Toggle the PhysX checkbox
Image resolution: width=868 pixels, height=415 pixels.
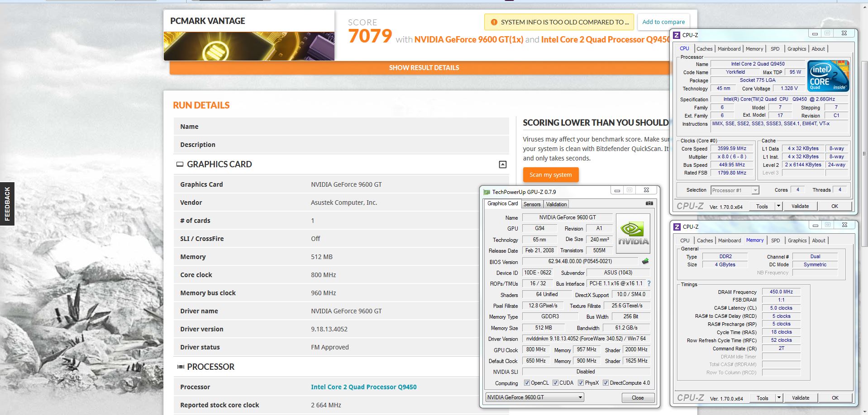click(581, 383)
